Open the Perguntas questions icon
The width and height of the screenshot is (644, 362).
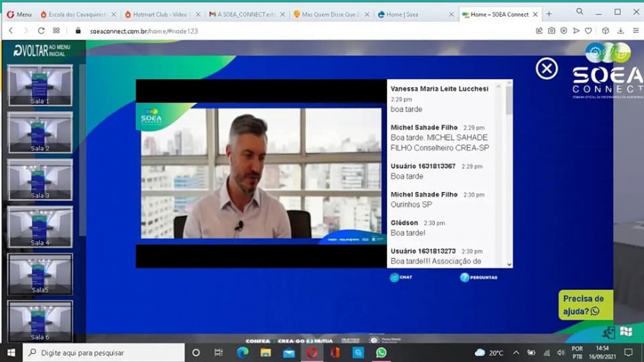point(479,277)
